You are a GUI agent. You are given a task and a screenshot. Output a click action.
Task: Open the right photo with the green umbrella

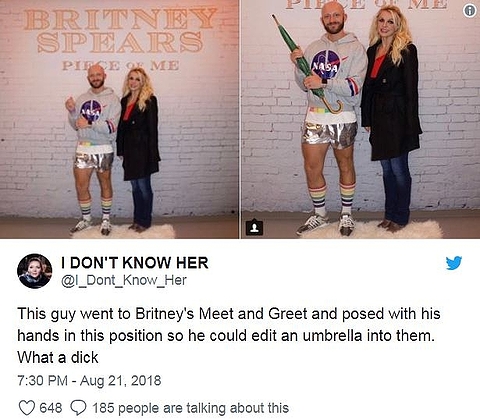[x=361, y=119]
